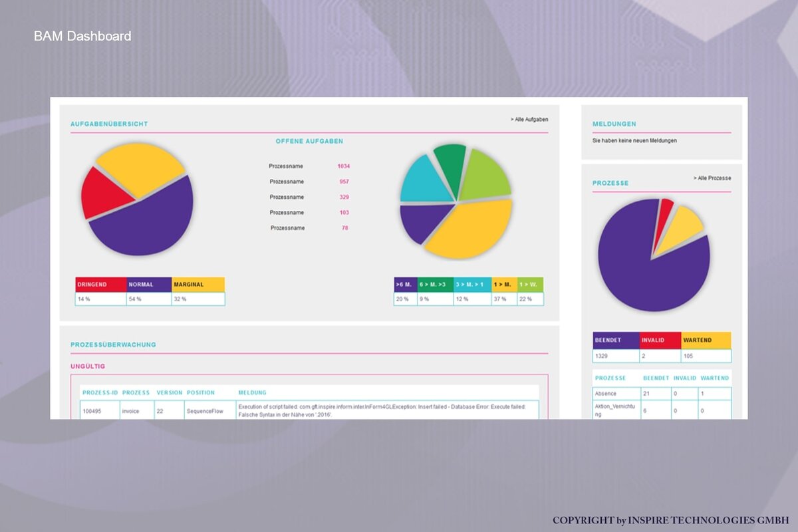This screenshot has height=532, width=798.
Task: Click the yellow WARTEND legend header
Action: (x=706, y=340)
